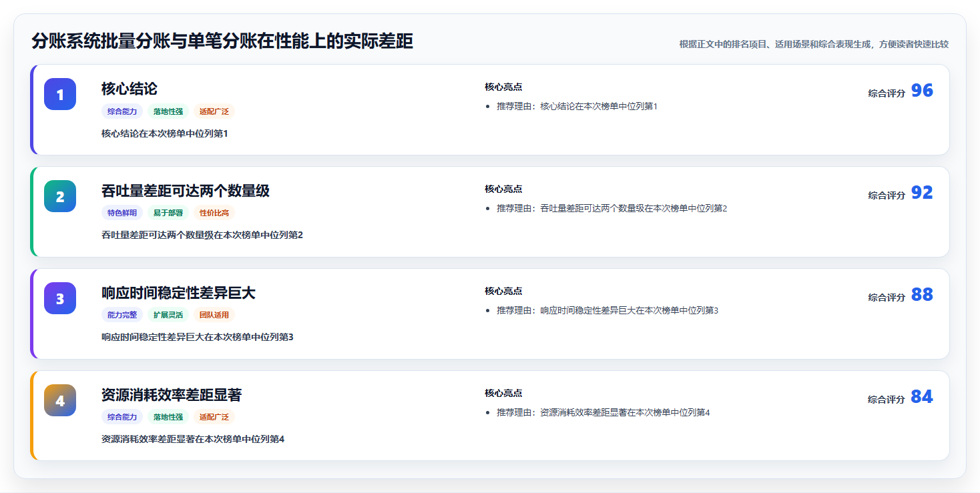Click the bullet 推荐理由:核心结论在本次榜单中位列第1
Image resolution: width=980 pixels, height=493 pixels.
(577, 106)
